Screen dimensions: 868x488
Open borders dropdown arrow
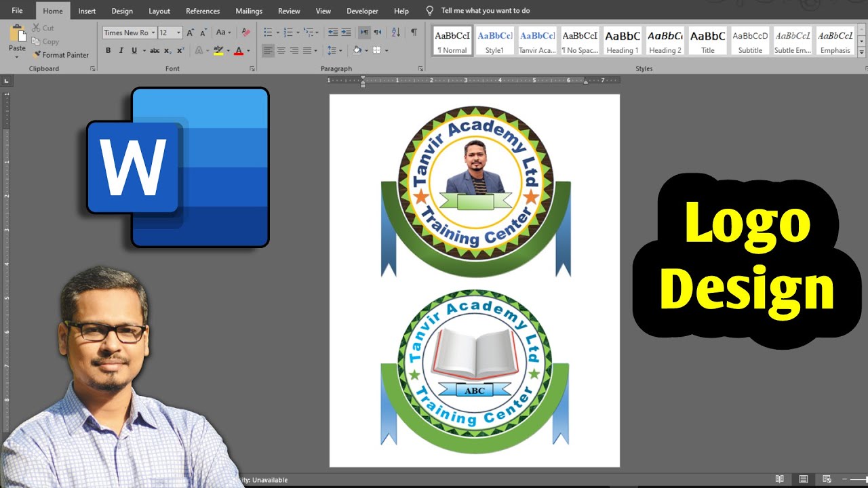click(x=387, y=51)
